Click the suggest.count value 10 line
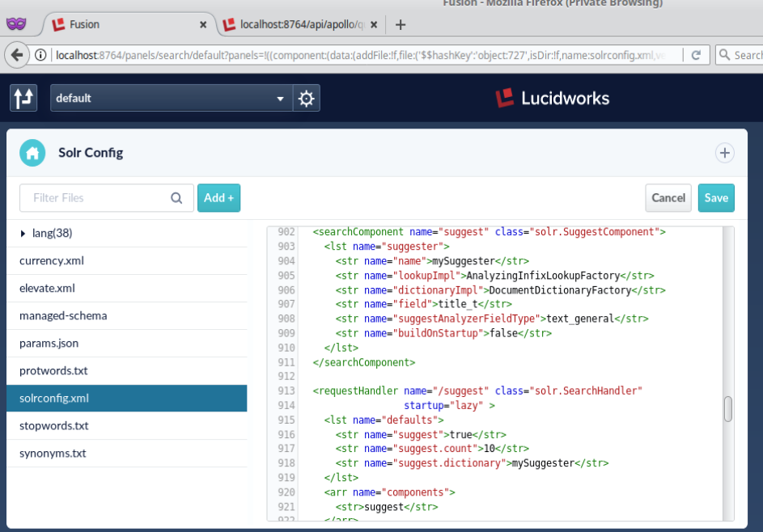This screenshot has height=532, width=763. click(431, 449)
